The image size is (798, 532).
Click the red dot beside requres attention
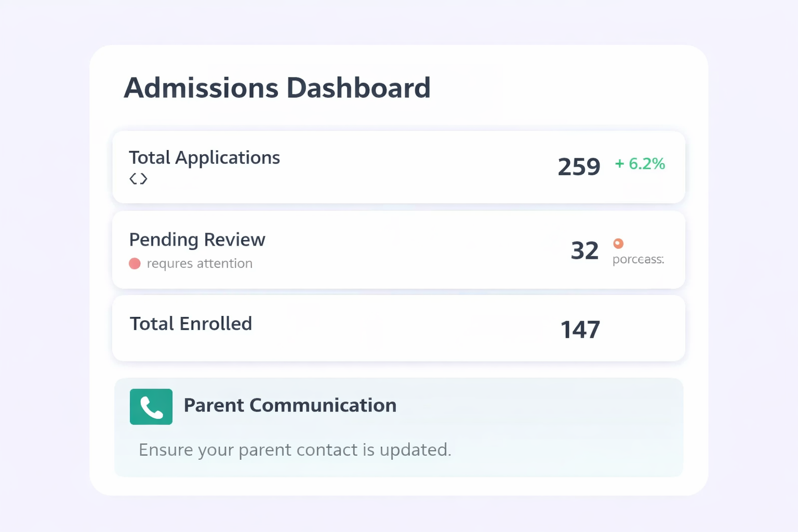click(135, 264)
